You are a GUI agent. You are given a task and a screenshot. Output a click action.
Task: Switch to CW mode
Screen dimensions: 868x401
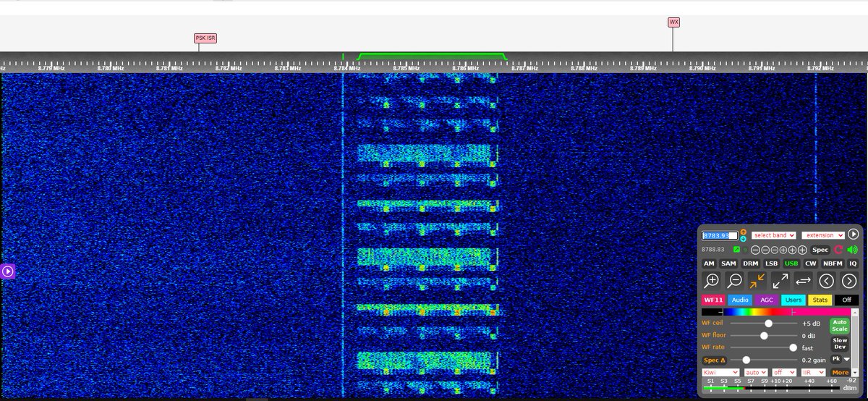point(811,263)
